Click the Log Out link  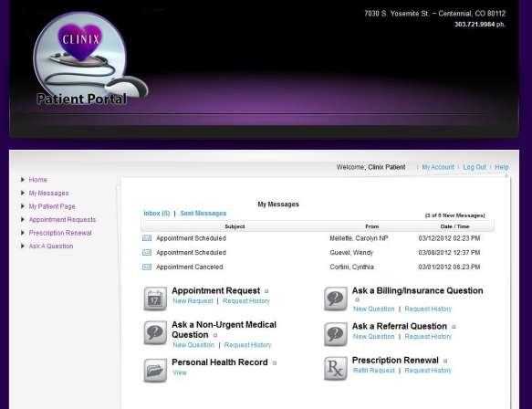475,167
